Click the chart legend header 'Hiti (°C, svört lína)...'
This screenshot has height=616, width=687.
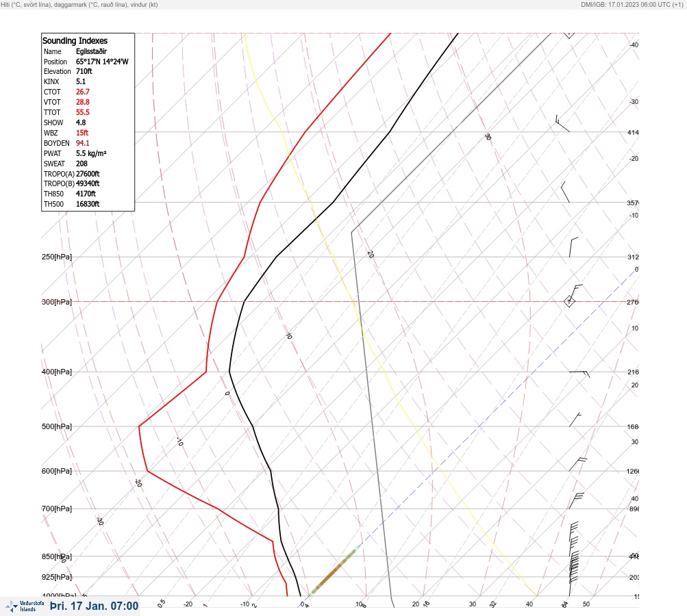point(79,4)
